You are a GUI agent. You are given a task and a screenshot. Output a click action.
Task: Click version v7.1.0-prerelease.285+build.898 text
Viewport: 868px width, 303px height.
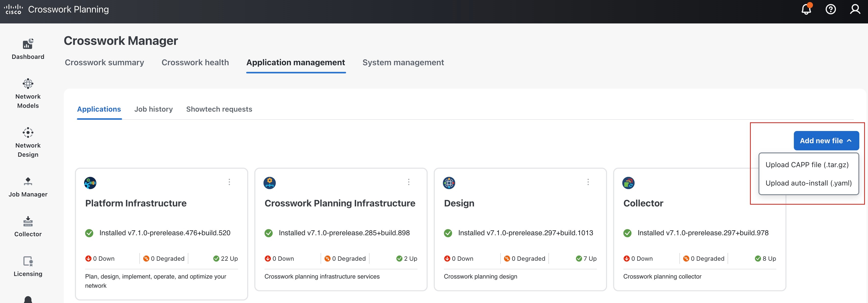pyautogui.click(x=358, y=233)
